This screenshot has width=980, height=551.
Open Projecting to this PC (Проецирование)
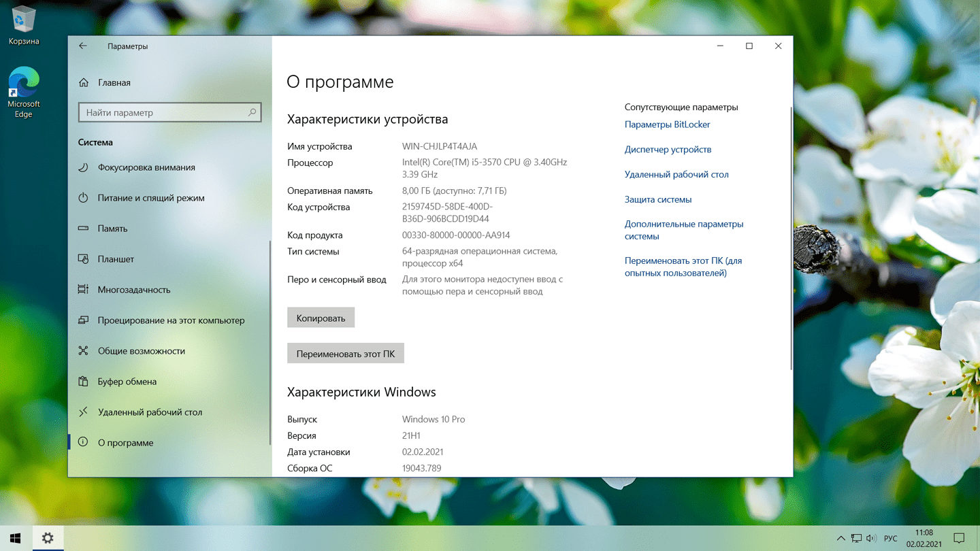coord(170,320)
